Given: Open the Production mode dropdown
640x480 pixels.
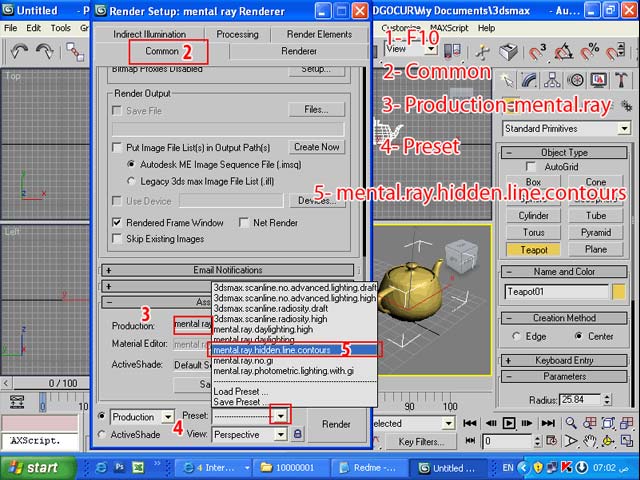Looking at the screenshot, I should coord(168,417).
